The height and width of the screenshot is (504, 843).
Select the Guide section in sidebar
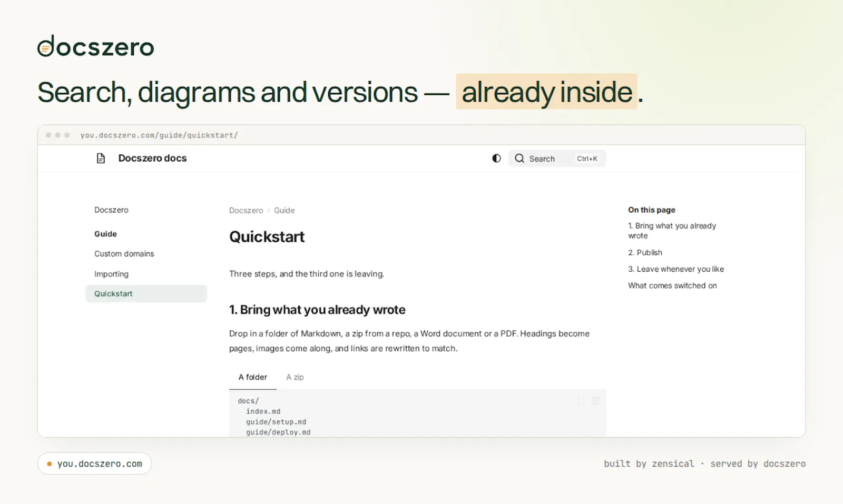click(x=105, y=234)
